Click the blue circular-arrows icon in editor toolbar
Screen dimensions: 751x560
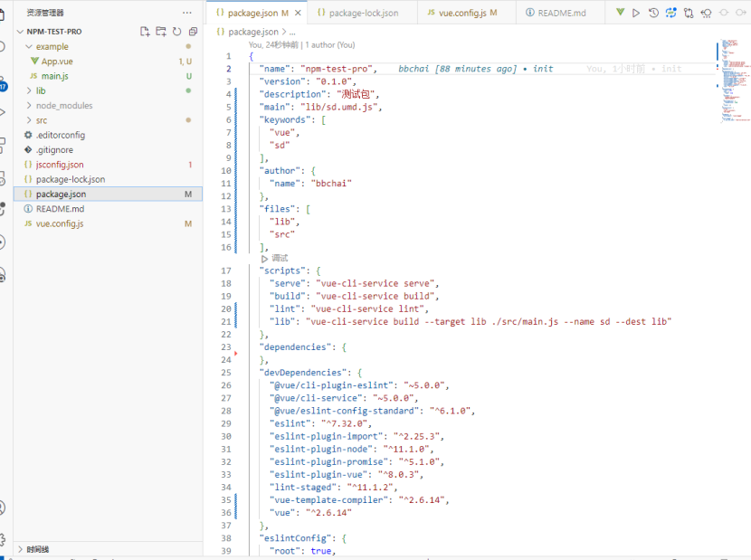(671, 13)
